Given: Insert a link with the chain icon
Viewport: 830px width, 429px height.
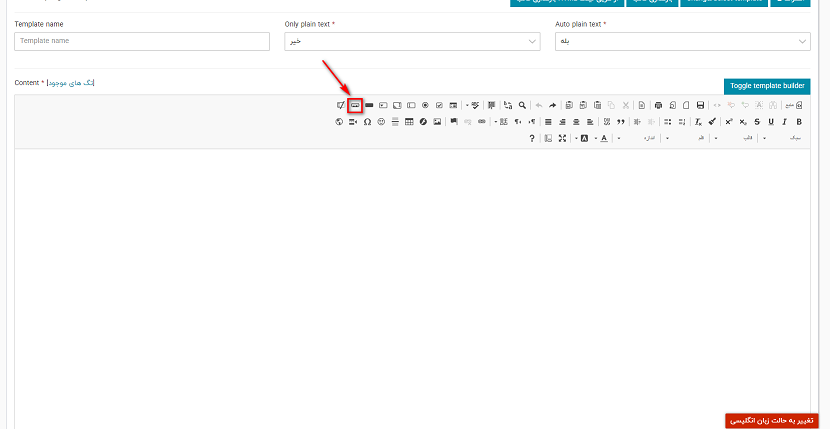Looking at the screenshot, I should click(x=482, y=122).
